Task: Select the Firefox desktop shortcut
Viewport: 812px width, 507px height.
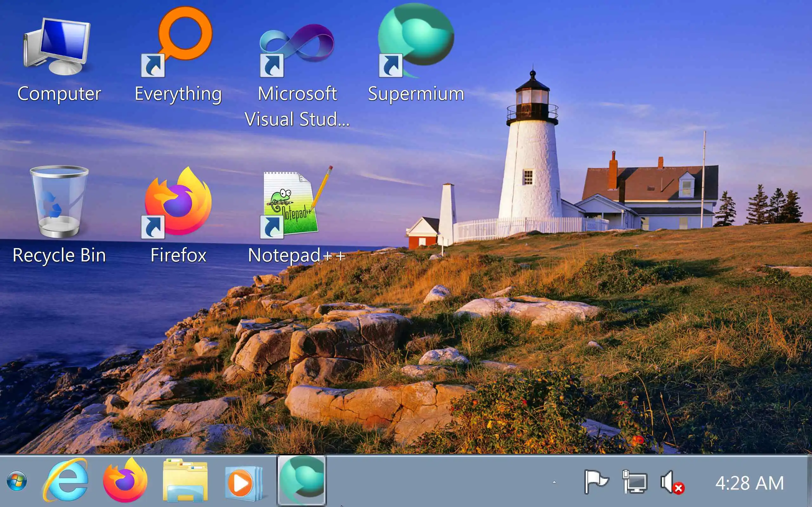Action: click(x=178, y=202)
